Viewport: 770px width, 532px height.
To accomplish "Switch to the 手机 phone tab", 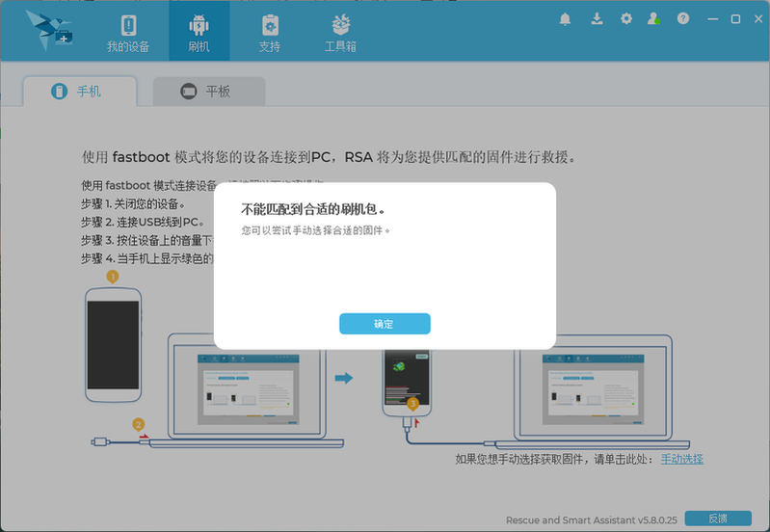I will coord(80,92).
